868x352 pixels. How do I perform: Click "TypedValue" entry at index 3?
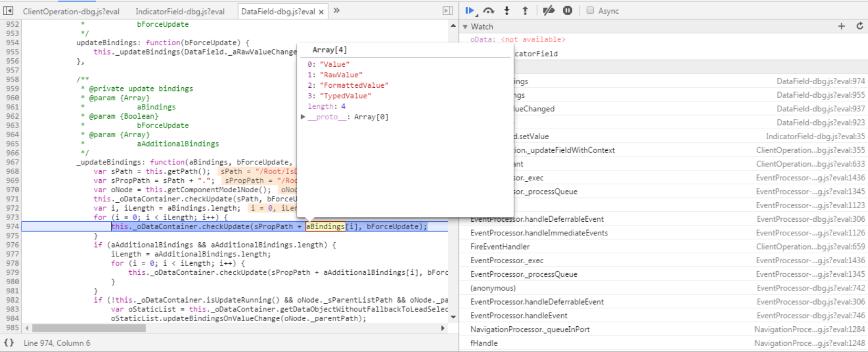pos(339,96)
